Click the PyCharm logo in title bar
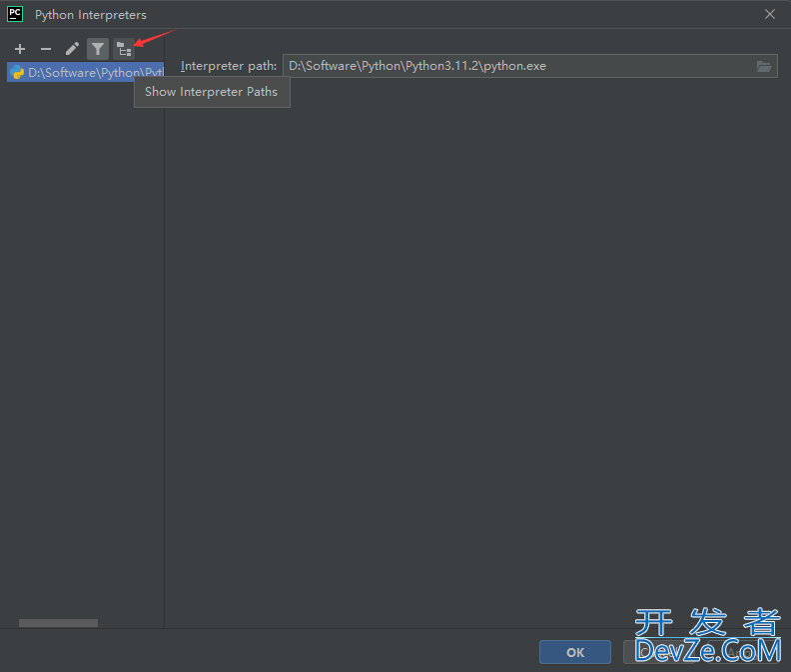The image size is (791, 672). click(x=15, y=14)
